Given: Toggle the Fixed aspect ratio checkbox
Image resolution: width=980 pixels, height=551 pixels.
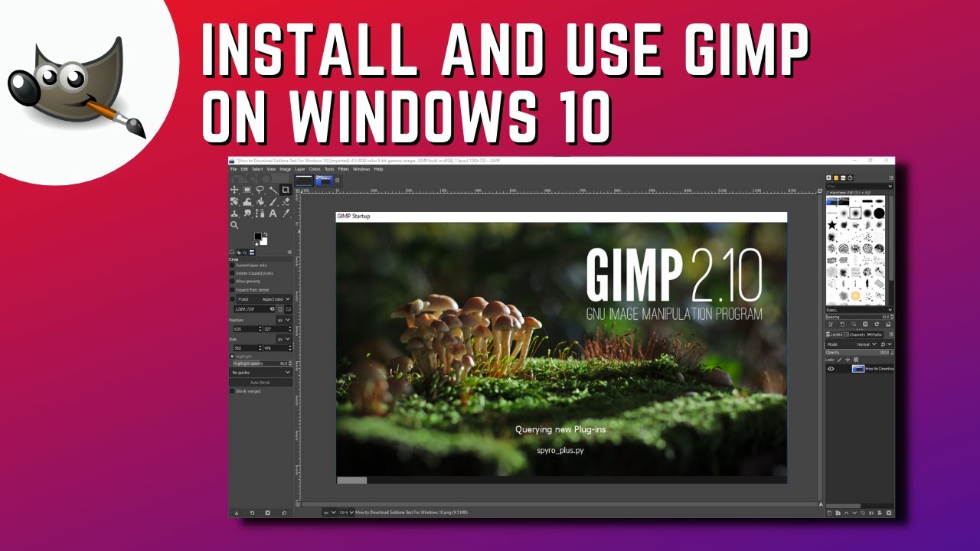Looking at the screenshot, I should 232,299.
